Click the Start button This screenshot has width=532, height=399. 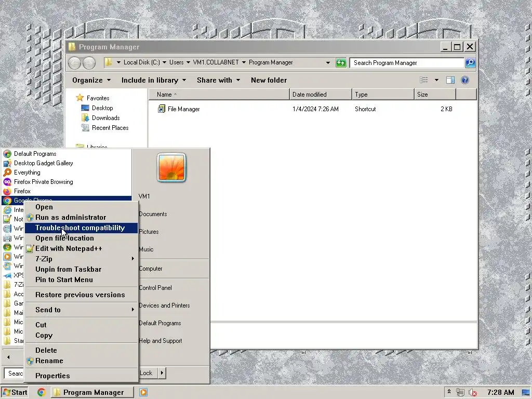(x=15, y=392)
